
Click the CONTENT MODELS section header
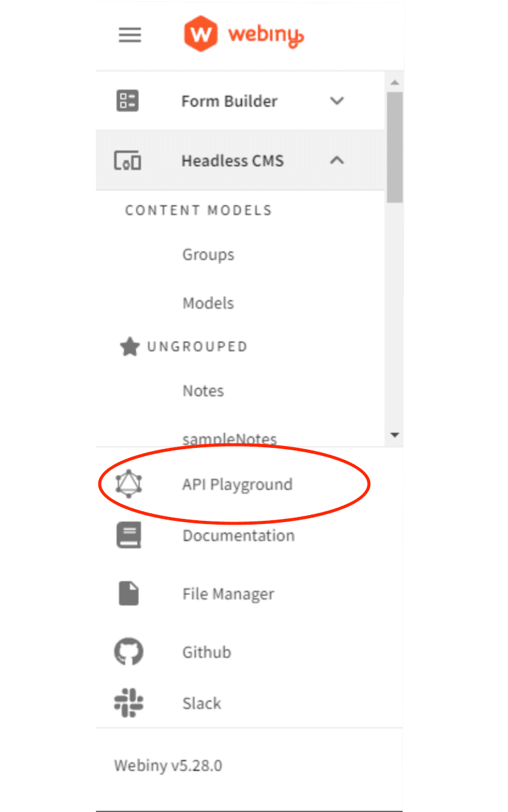pyautogui.click(x=199, y=210)
